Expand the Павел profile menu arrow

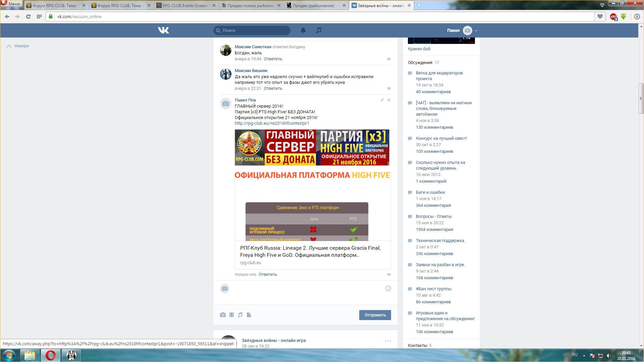coord(476,31)
